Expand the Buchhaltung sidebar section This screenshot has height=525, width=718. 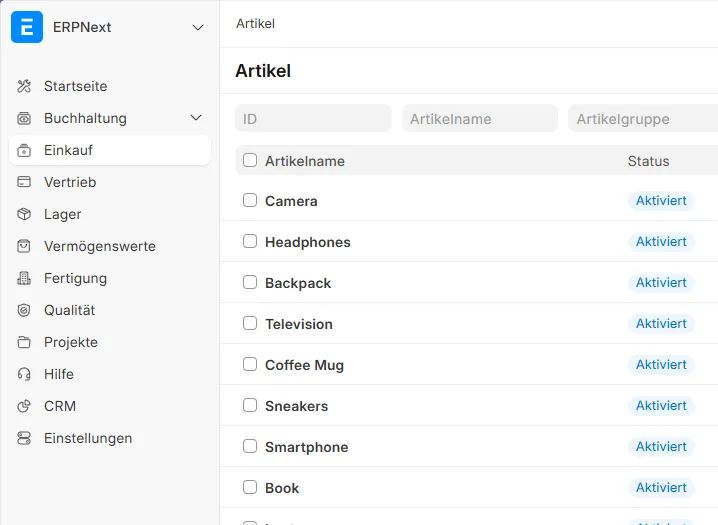pos(196,119)
